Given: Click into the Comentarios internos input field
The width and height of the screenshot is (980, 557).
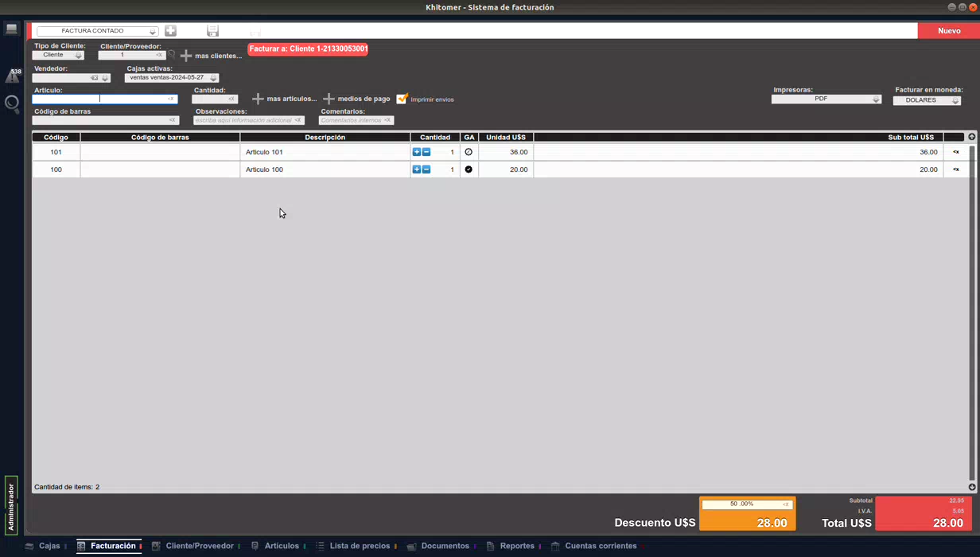Looking at the screenshot, I should tap(356, 120).
